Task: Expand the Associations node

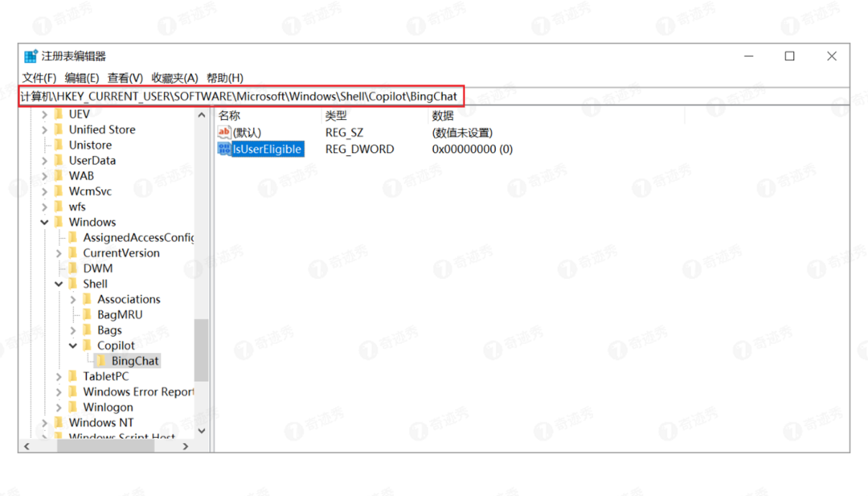Action: 74,300
